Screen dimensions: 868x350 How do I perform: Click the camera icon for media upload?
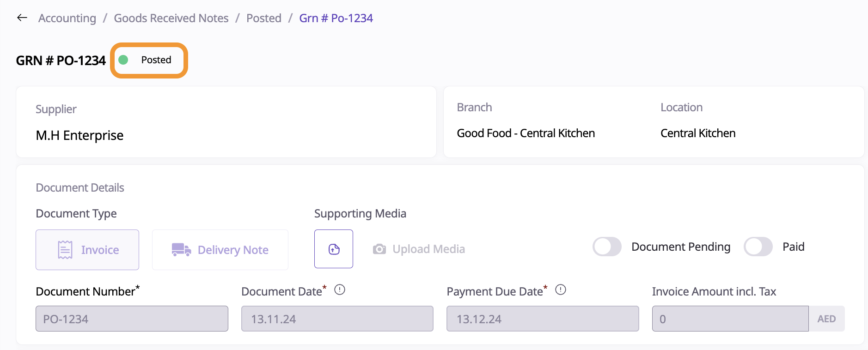(379, 249)
